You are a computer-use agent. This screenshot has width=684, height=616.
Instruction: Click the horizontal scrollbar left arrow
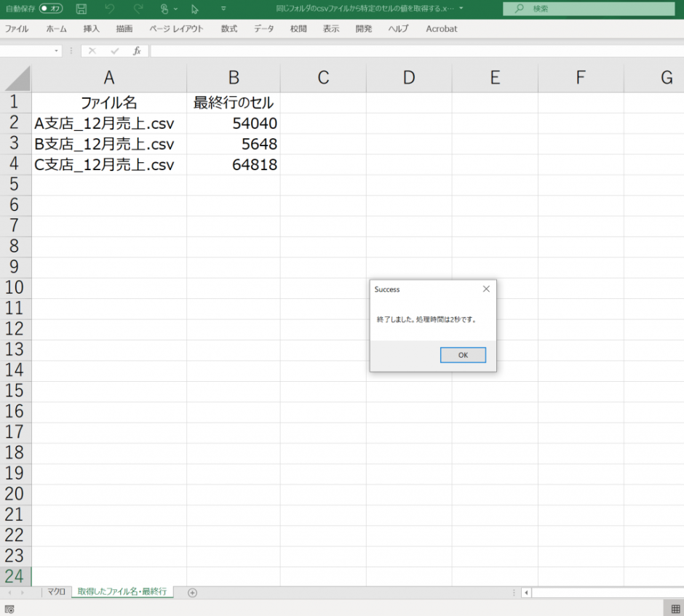tap(526, 593)
